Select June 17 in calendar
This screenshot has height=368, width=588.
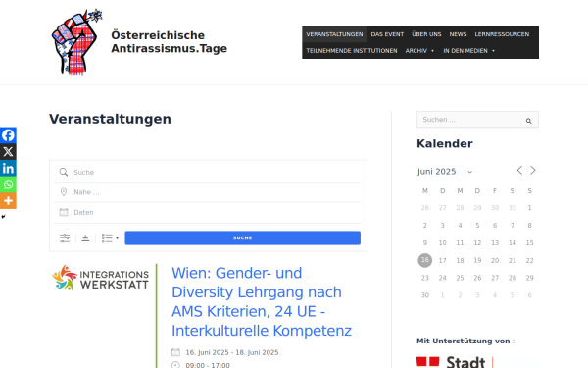tap(443, 260)
